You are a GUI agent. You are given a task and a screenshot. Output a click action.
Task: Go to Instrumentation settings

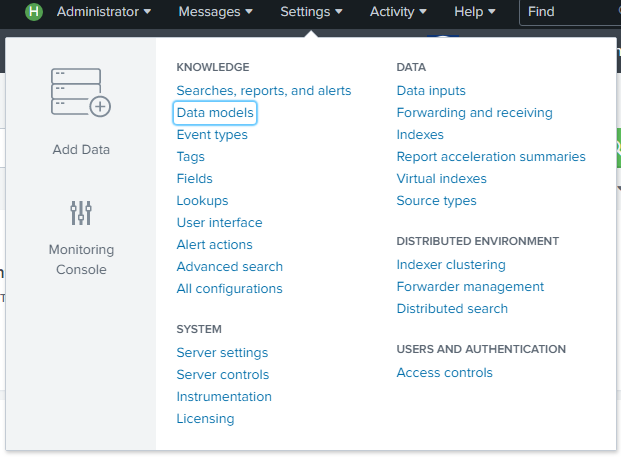click(224, 397)
